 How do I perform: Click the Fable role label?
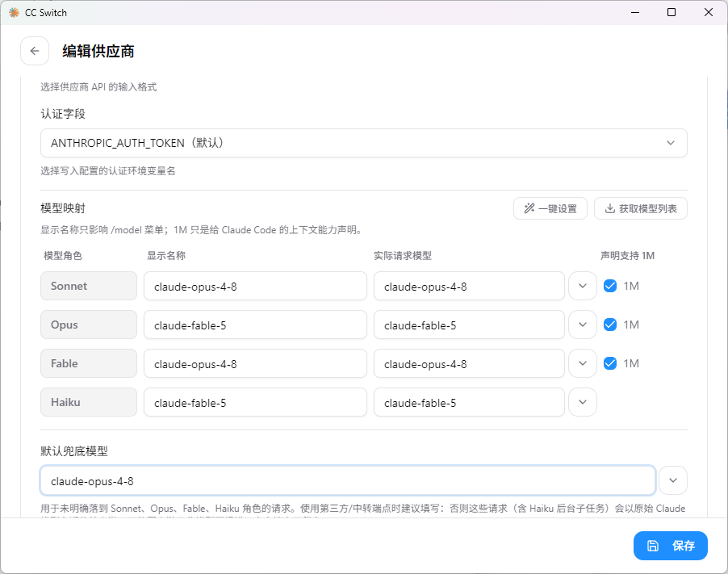click(89, 363)
